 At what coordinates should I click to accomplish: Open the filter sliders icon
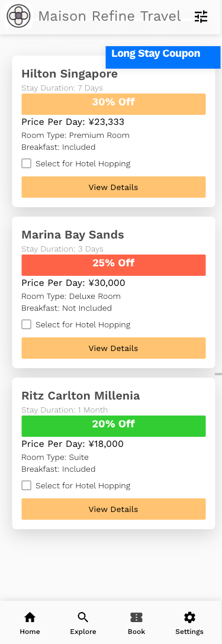(201, 17)
